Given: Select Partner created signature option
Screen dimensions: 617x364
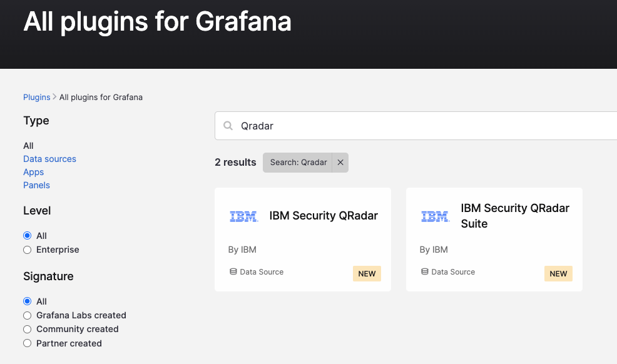Looking at the screenshot, I should (27, 343).
